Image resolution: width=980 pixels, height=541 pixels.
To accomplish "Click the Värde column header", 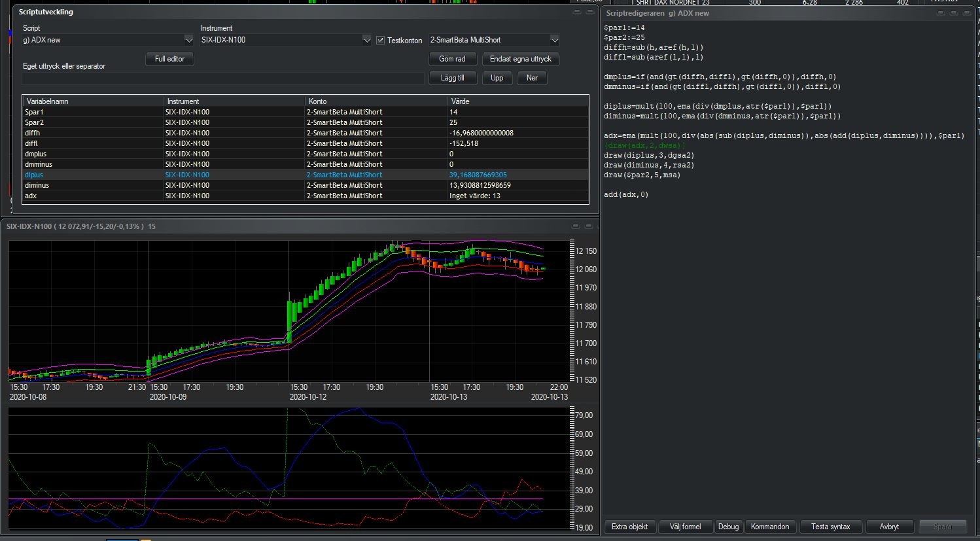I will (x=517, y=101).
